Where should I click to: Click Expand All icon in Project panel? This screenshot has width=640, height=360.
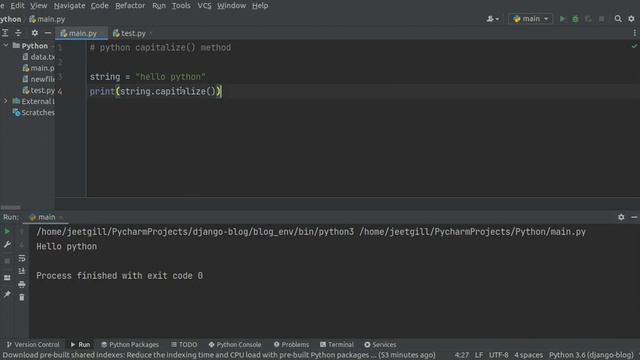(5, 33)
